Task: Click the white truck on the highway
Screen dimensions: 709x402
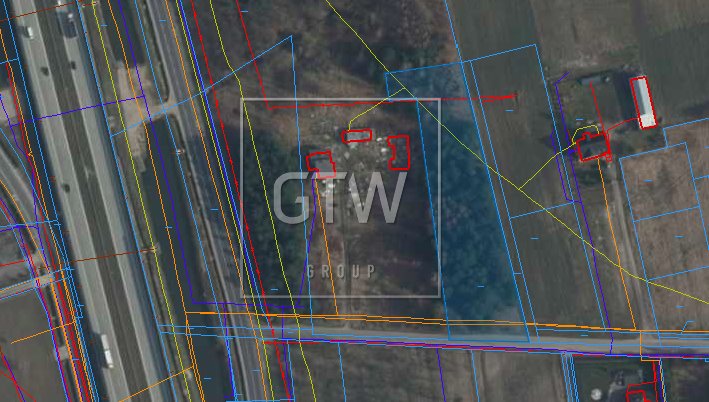Action: pyautogui.click(x=105, y=350)
